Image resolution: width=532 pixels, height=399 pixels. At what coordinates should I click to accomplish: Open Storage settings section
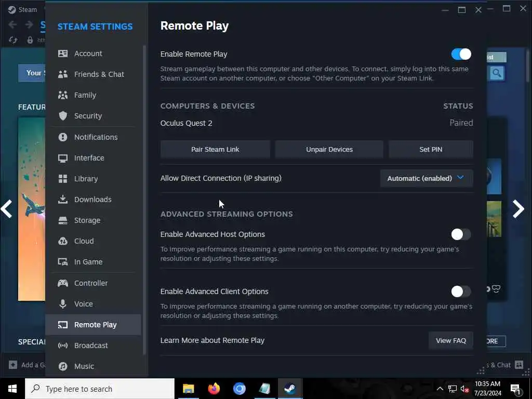[94, 220]
